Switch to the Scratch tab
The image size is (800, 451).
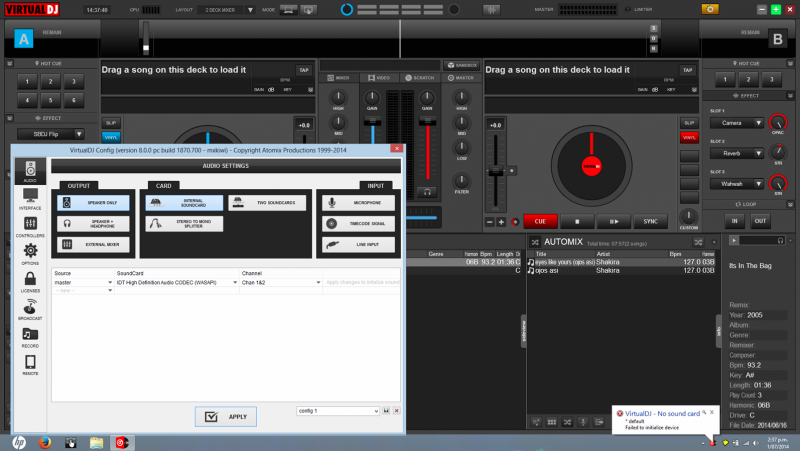coord(420,77)
